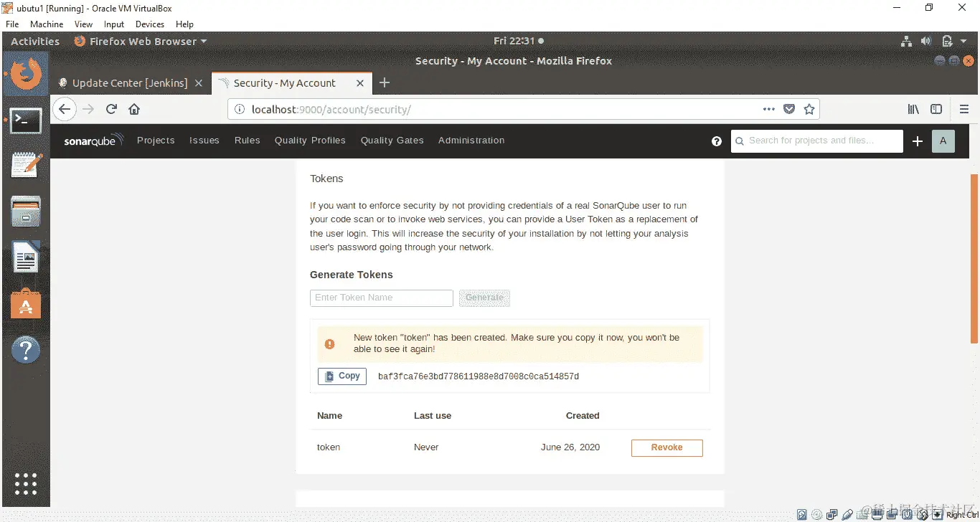Open the page actions three-dot menu

click(769, 109)
